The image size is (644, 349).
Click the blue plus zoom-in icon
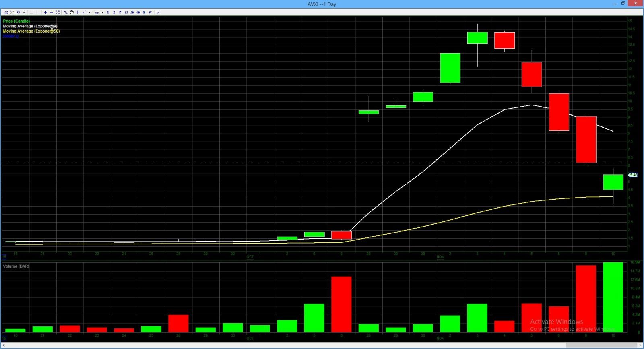(x=45, y=12)
